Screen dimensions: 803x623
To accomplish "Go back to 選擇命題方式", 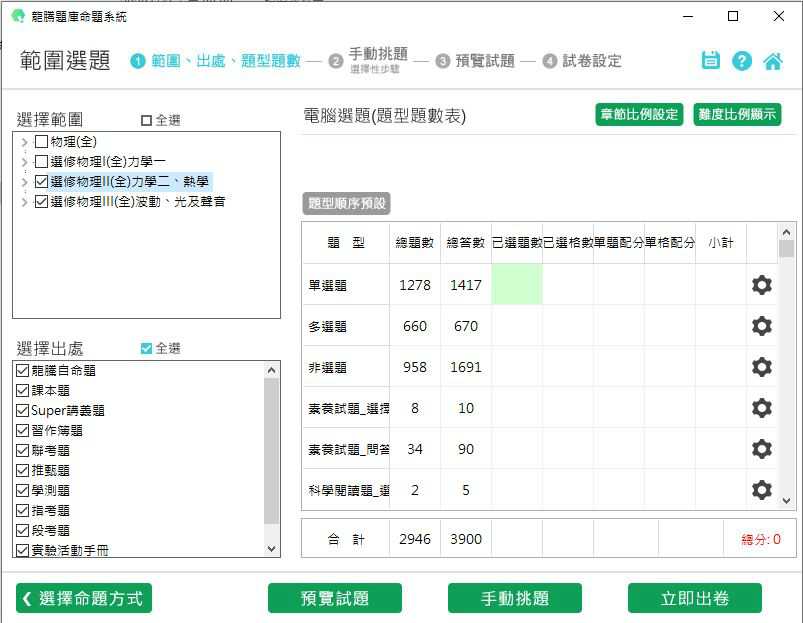I will coord(84,598).
